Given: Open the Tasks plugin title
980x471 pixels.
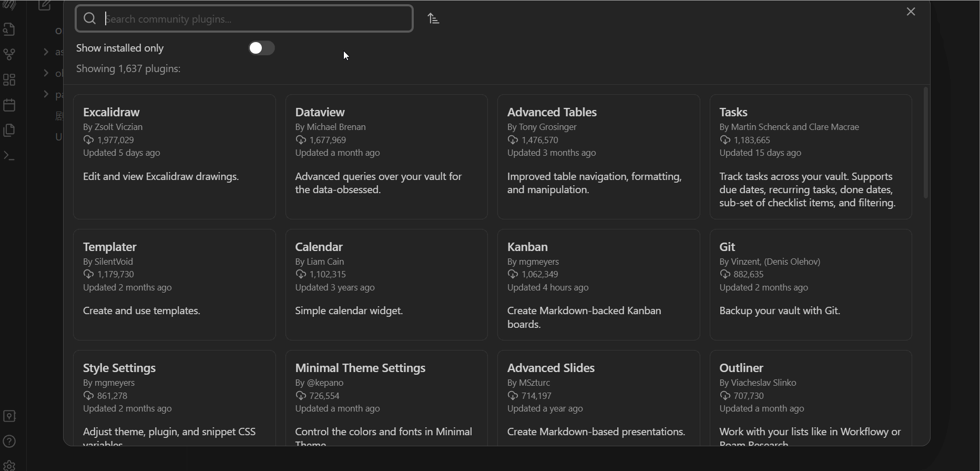Looking at the screenshot, I should point(733,112).
